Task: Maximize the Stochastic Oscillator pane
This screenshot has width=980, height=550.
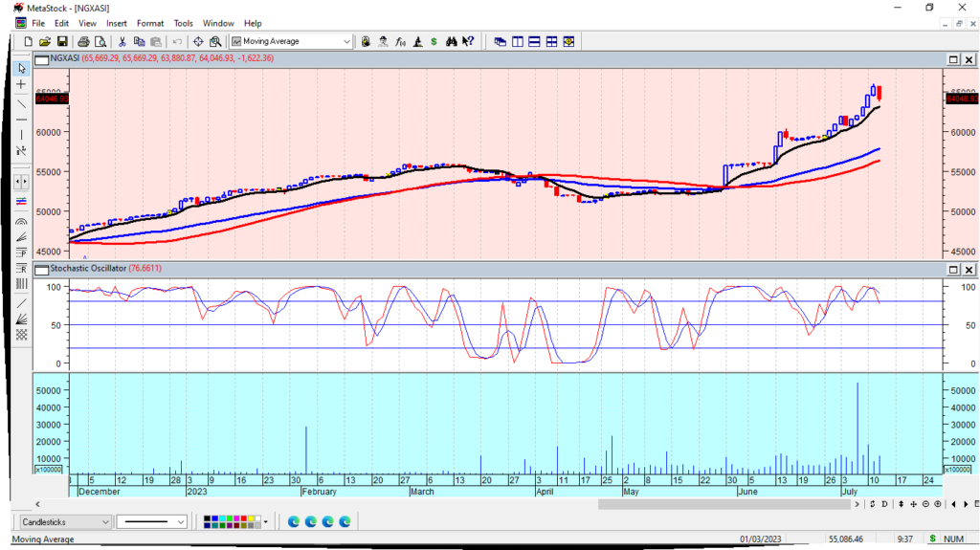Action: coord(952,270)
